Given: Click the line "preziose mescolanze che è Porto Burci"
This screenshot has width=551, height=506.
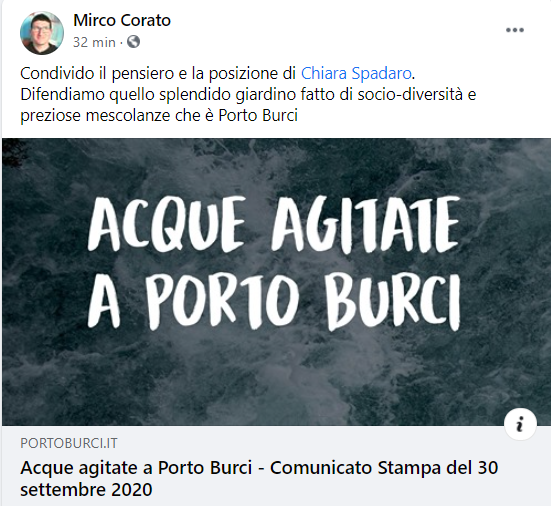Looking at the screenshot, I should [159, 116].
